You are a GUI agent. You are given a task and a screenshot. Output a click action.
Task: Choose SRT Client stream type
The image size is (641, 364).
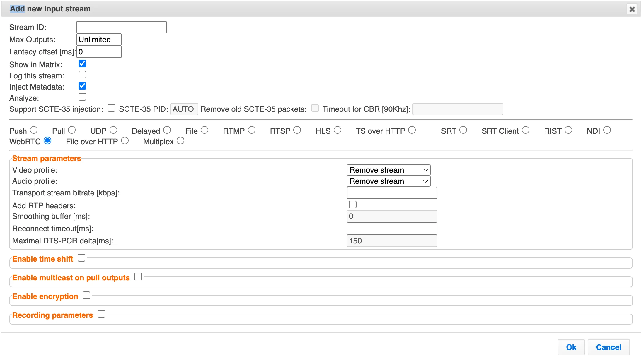click(526, 130)
